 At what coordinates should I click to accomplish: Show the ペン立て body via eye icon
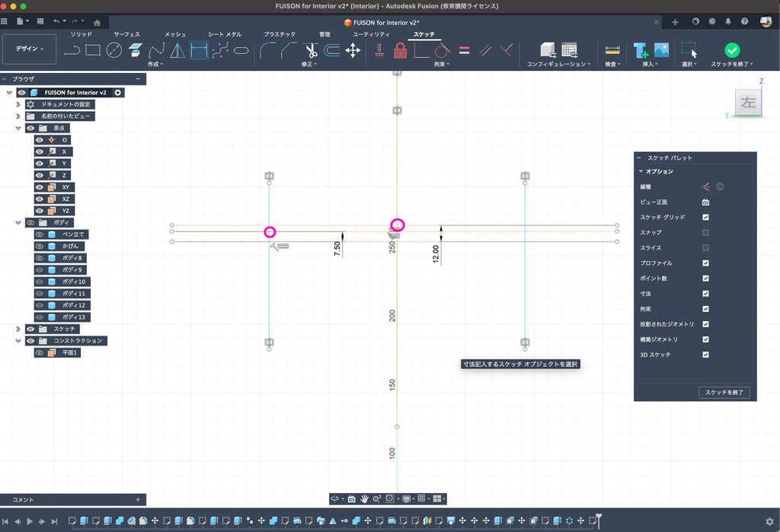tap(40, 234)
